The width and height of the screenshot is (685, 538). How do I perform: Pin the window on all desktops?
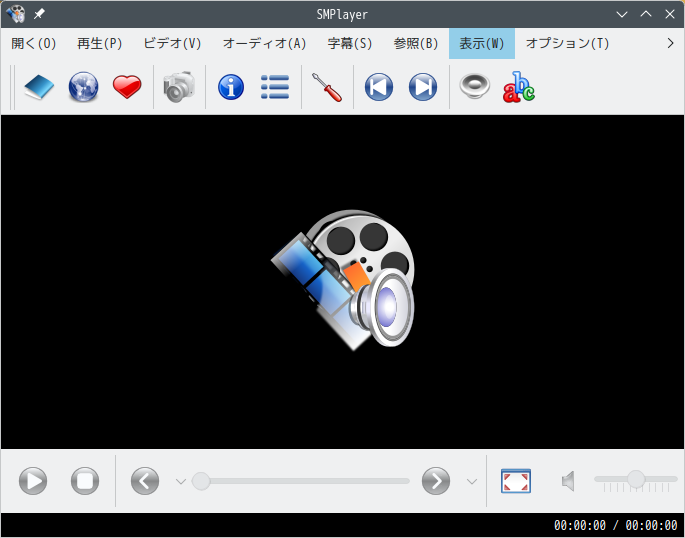(39, 14)
